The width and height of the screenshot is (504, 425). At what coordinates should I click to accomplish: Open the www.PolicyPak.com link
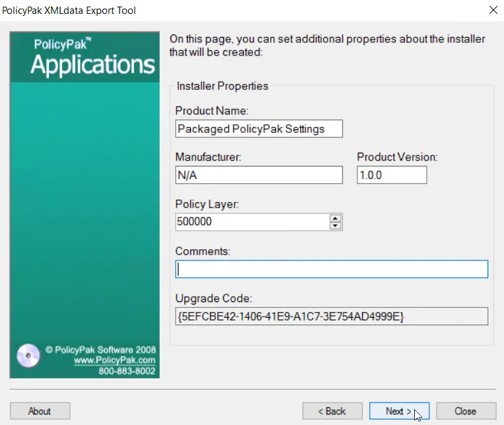pos(114,360)
